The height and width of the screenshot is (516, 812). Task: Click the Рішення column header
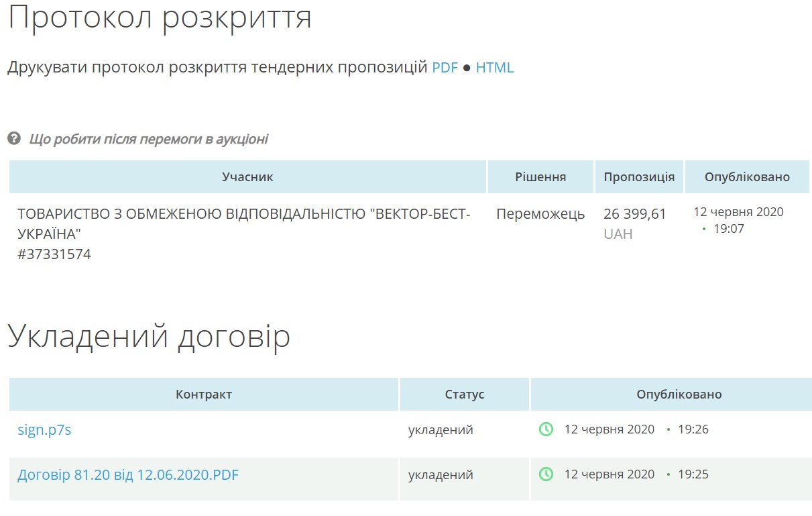tap(540, 177)
